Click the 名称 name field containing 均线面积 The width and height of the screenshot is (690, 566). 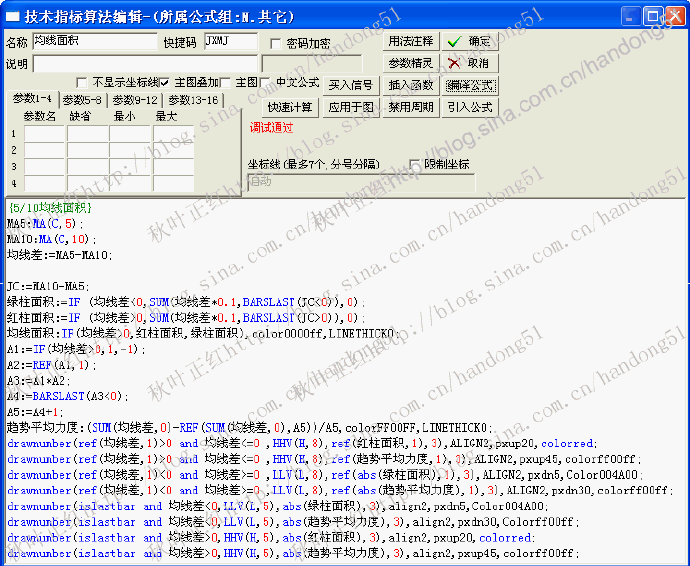tap(95, 41)
